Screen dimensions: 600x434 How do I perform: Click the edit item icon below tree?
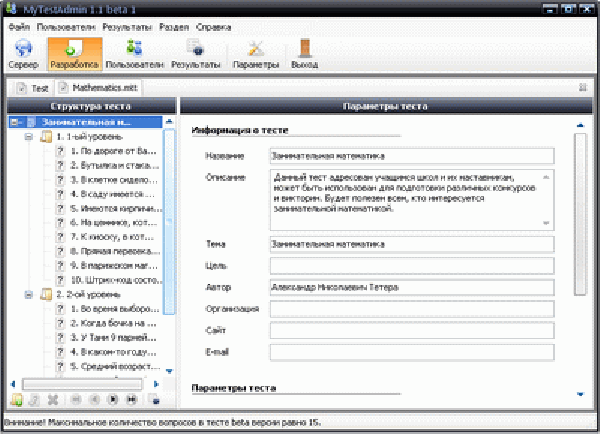tap(34, 400)
